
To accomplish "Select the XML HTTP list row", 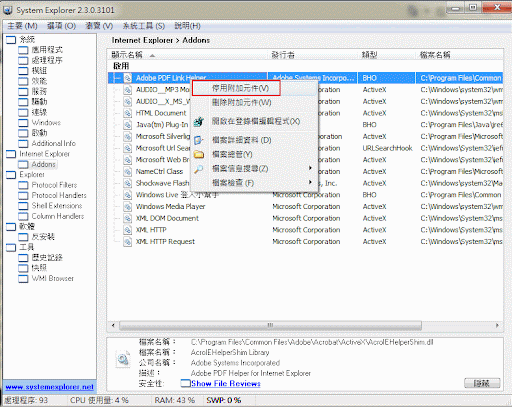I will tap(305, 230).
